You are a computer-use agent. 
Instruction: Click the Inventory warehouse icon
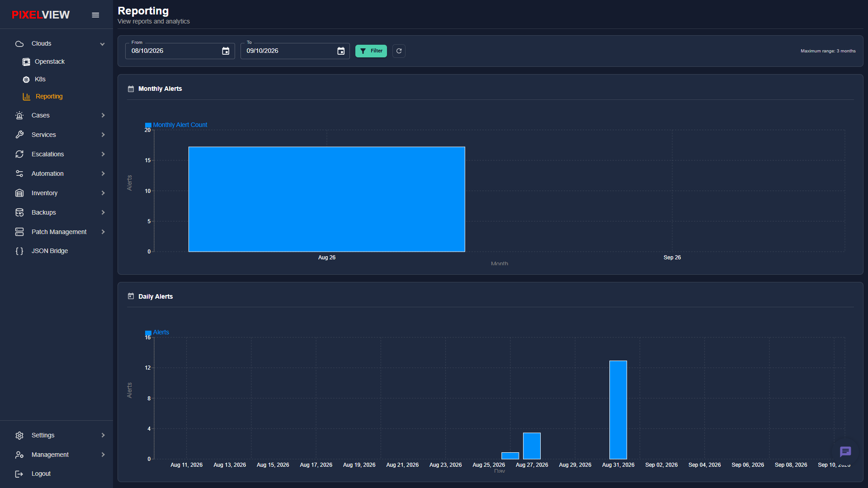pyautogui.click(x=19, y=193)
